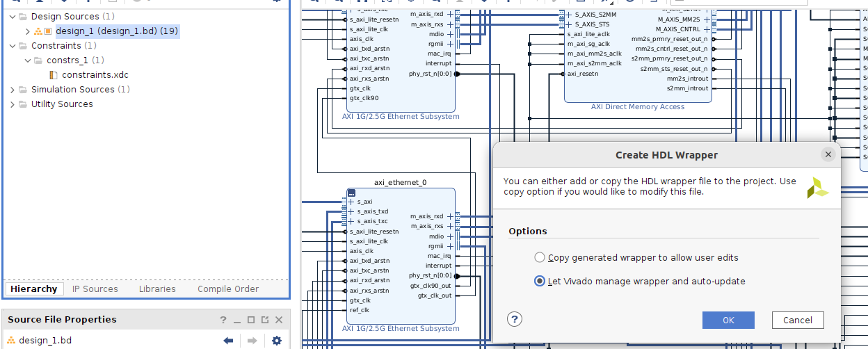Screen dimensions: 868x349
Task: Expand s_axis_txd port on axi_ethernet_0
Action: point(351,211)
